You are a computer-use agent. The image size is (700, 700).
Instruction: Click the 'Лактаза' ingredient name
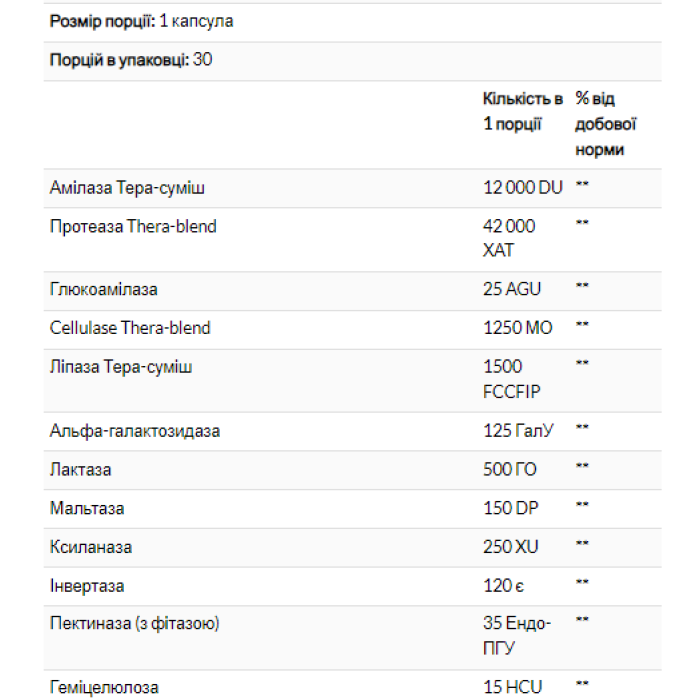(x=81, y=470)
